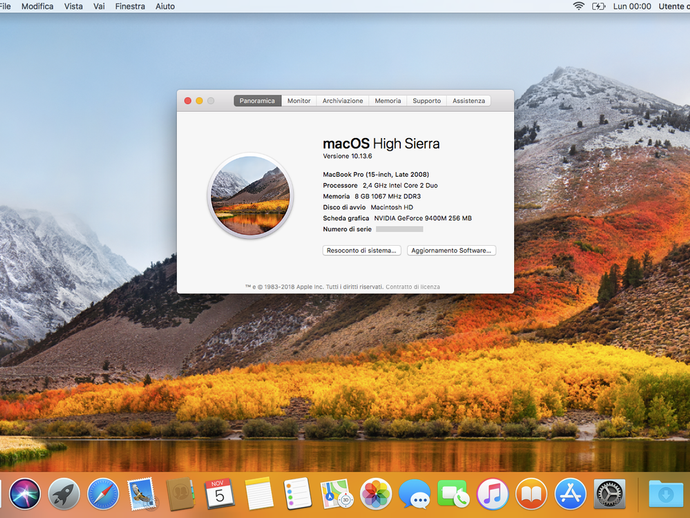Open the Modifica menu
Screen dimensions: 690x518
coord(37,6)
